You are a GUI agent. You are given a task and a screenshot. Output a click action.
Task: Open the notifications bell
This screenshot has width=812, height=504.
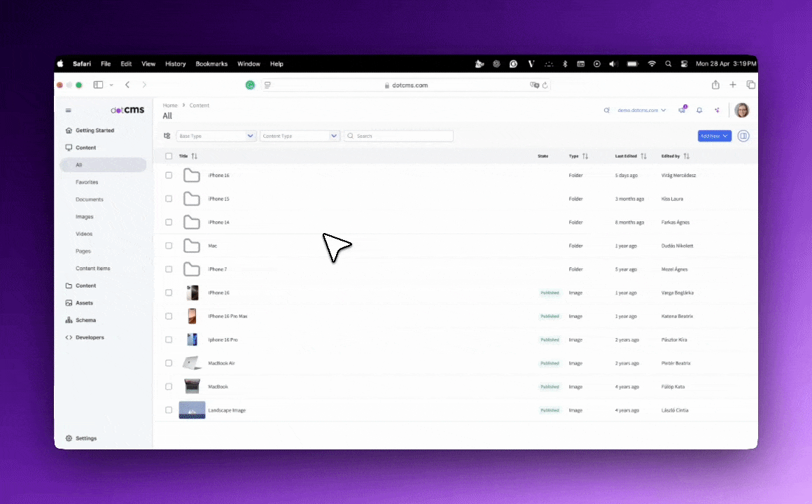(x=699, y=111)
